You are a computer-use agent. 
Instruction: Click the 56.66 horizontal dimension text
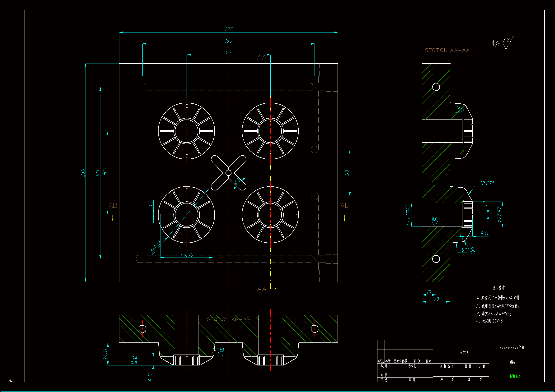point(187,255)
